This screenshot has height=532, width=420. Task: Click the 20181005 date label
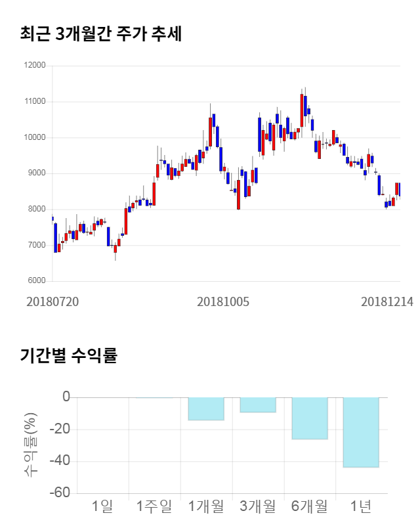pos(224,301)
